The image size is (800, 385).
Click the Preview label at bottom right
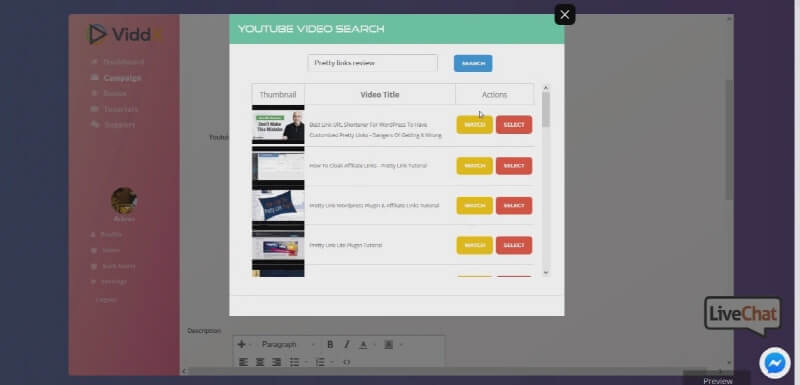coord(718,380)
